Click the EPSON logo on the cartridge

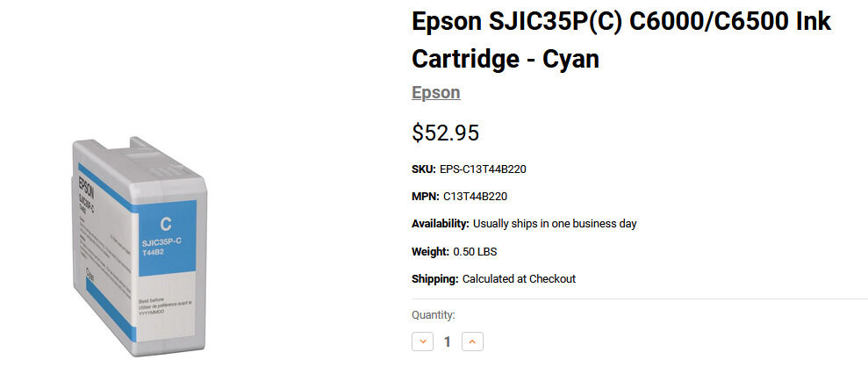(x=86, y=186)
